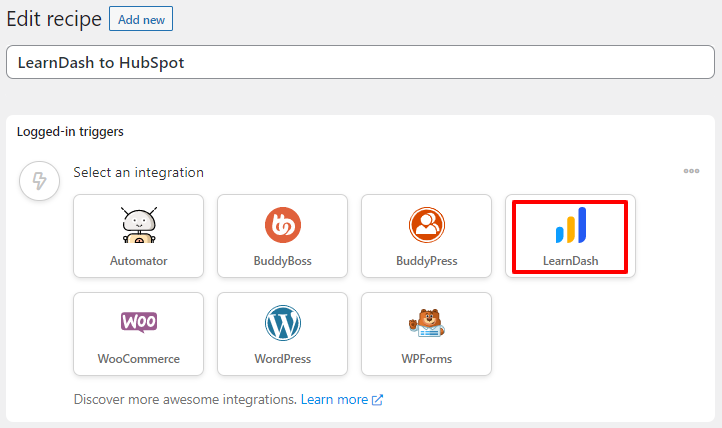The width and height of the screenshot is (722, 428).
Task: Click the external link icon after Learn more
Action: point(377,400)
